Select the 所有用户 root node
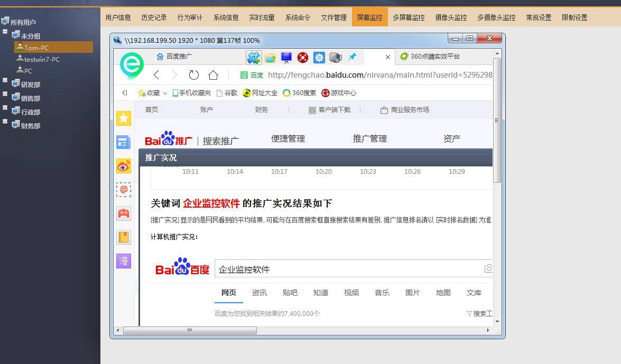This screenshot has height=364, width=621. coord(23,22)
